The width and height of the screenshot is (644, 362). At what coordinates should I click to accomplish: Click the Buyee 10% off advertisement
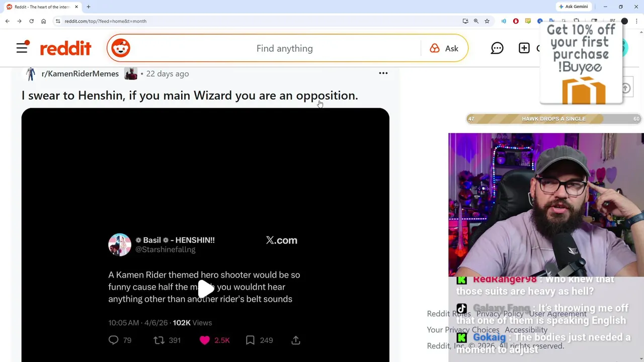coord(582,63)
